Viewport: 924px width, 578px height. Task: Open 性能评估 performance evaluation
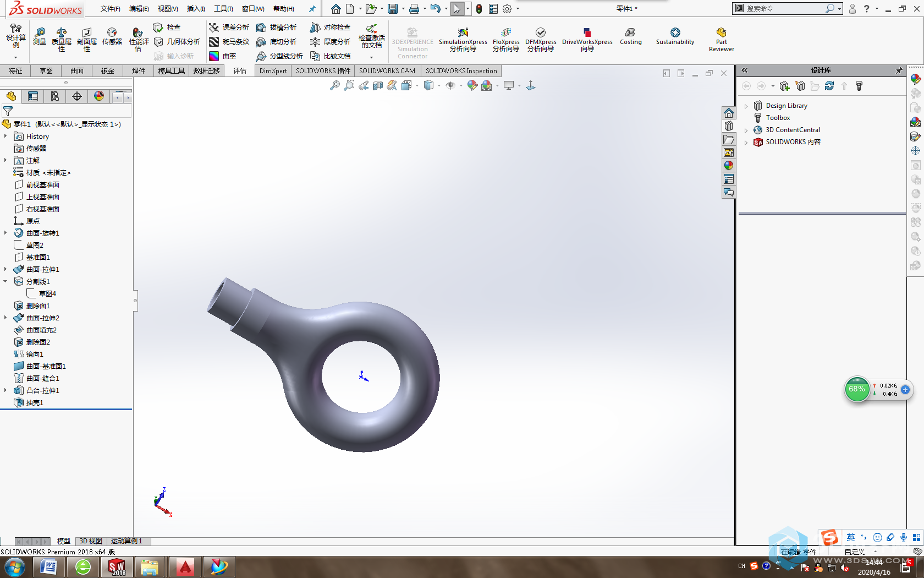(139, 40)
